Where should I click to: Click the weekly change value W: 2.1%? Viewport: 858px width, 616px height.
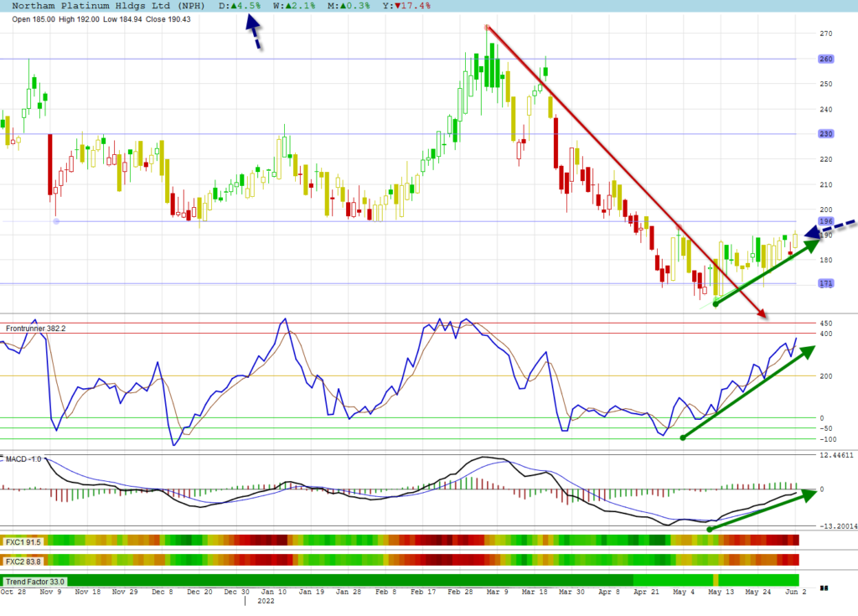(x=294, y=6)
